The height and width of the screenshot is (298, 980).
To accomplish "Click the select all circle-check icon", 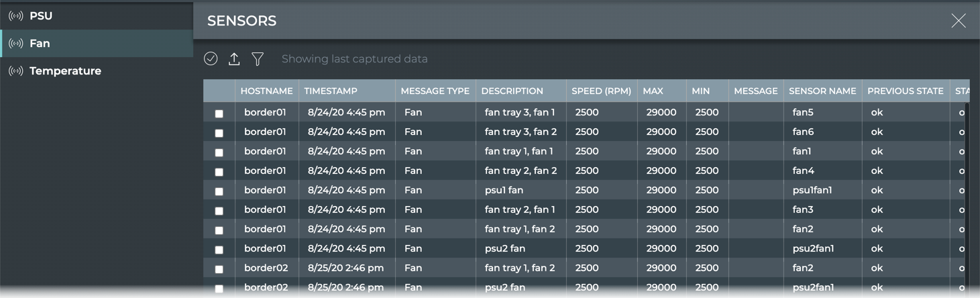I will coord(211,59).
